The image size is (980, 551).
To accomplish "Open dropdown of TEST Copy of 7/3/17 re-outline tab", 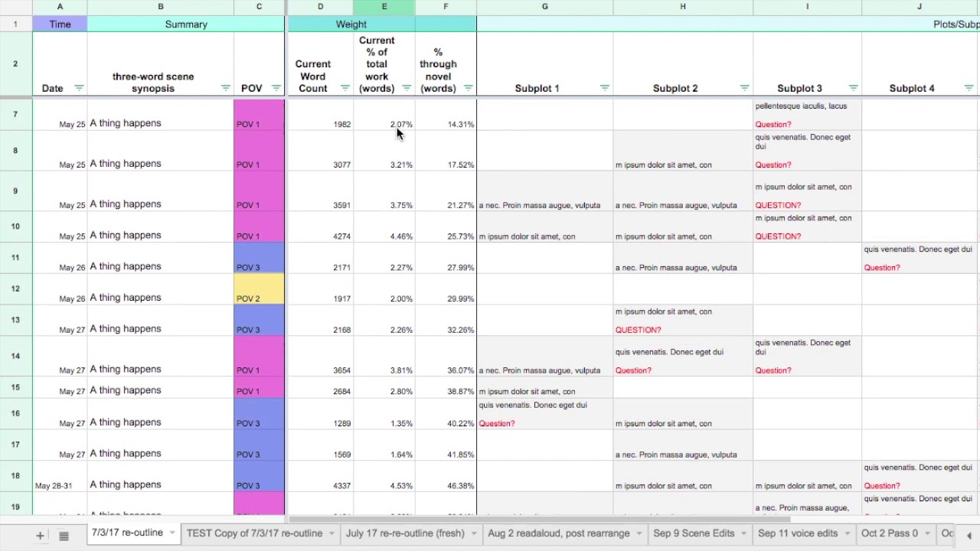I will tap(332, 533).
